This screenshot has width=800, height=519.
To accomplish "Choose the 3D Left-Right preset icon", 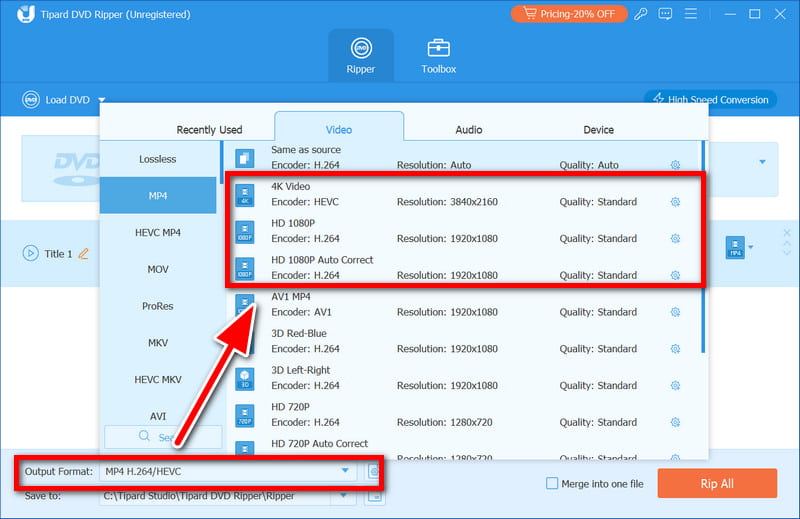I will (245, 379).
